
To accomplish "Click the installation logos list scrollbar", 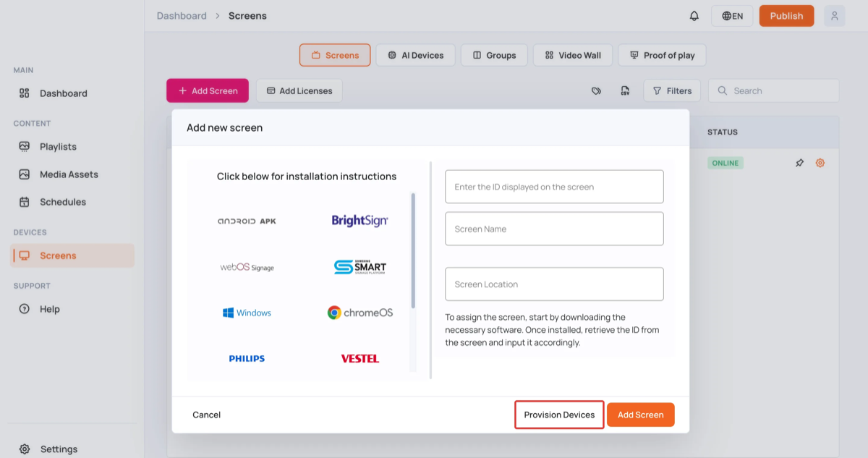I will click(x=413, y=250).
